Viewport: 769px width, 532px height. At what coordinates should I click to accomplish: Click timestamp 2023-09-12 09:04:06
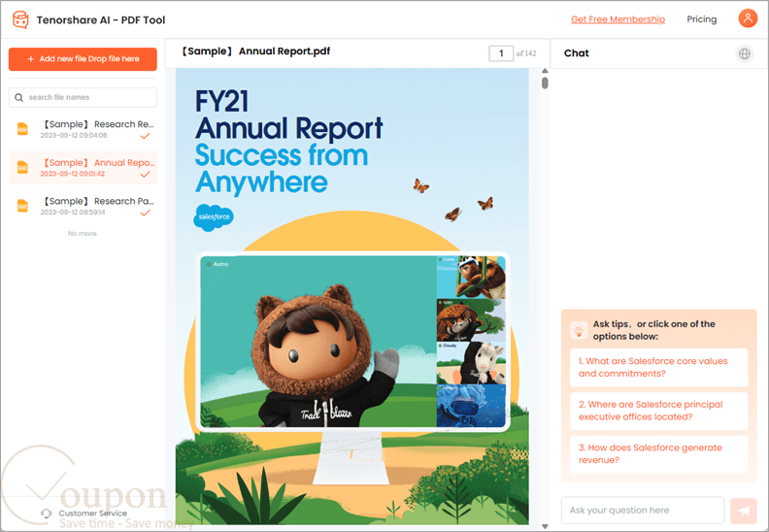click(74, 135)
